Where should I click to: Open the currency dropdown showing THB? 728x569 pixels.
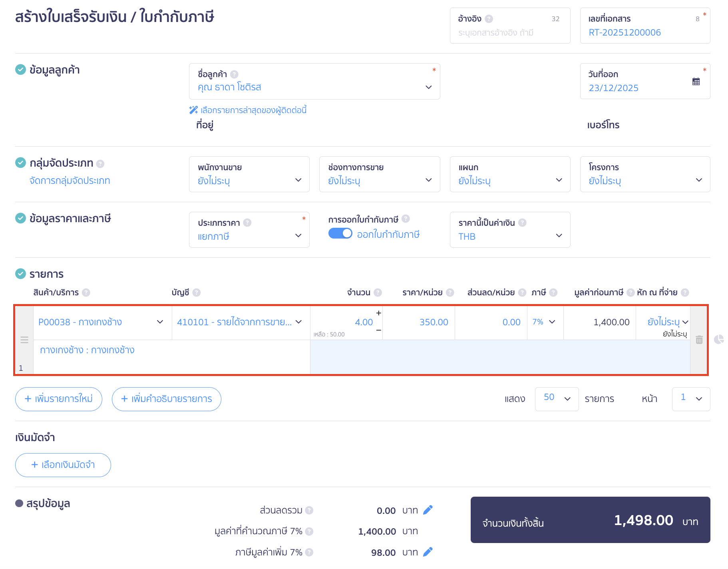(x=509, y=230)
